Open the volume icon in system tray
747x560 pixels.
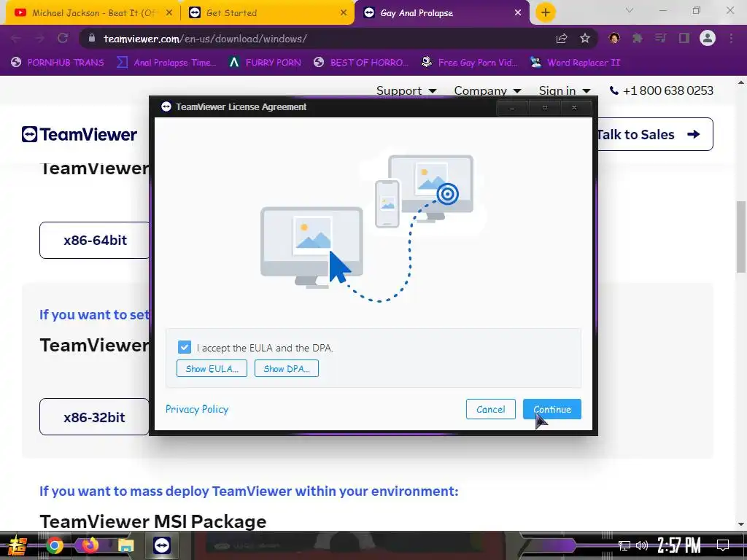point(642,545)
